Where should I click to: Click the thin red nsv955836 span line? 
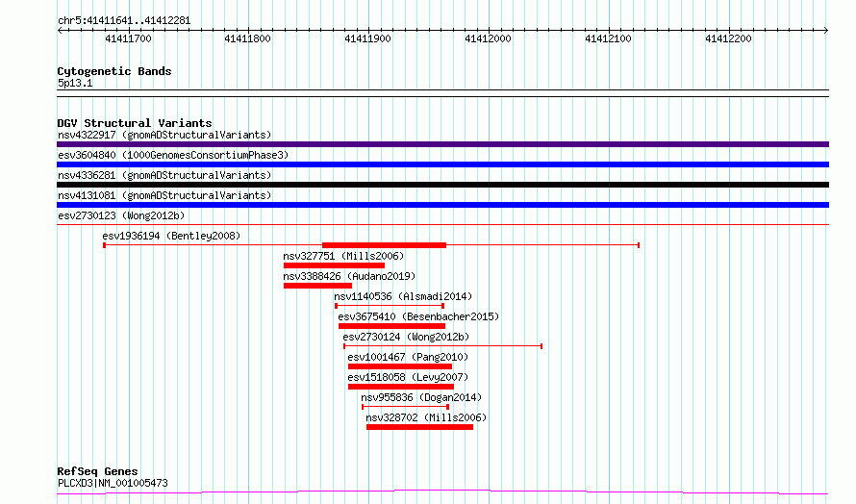tap(405, 407)
